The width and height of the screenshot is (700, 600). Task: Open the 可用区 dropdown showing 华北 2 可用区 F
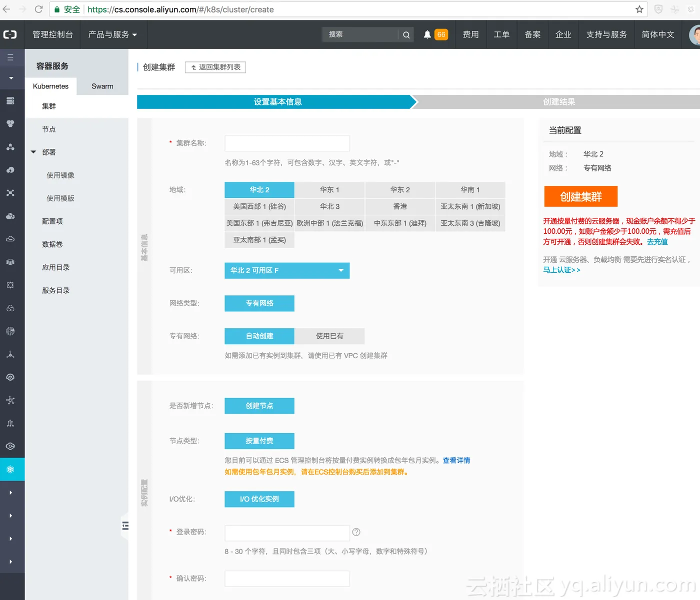pos(287,270)
